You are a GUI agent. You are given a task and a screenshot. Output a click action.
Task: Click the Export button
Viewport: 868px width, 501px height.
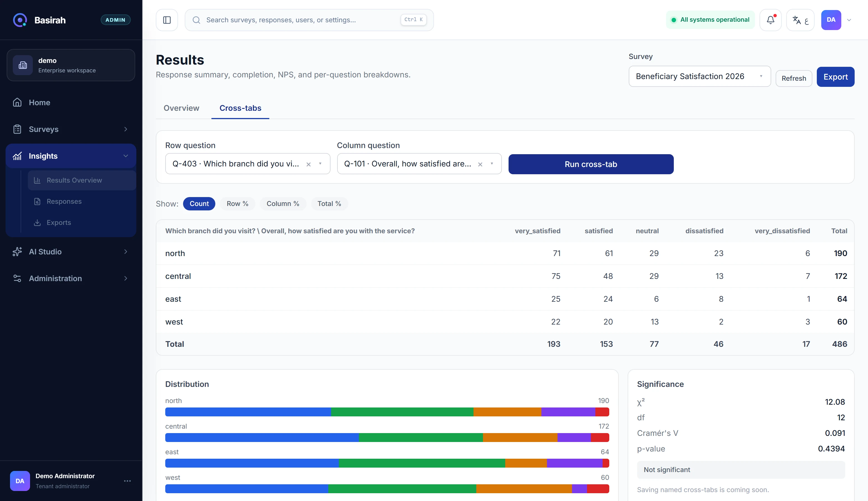pyautogui.click(x=835, y=77)
